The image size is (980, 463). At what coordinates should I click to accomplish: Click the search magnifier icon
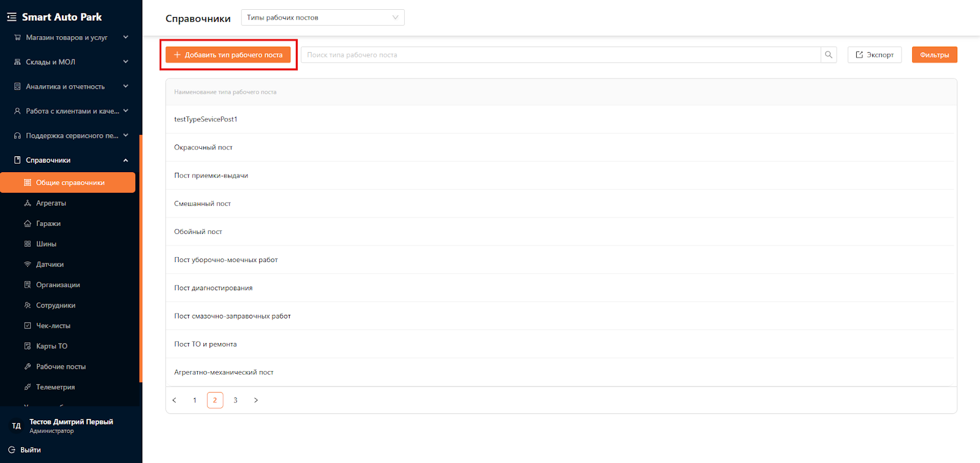tap(829, 55)
